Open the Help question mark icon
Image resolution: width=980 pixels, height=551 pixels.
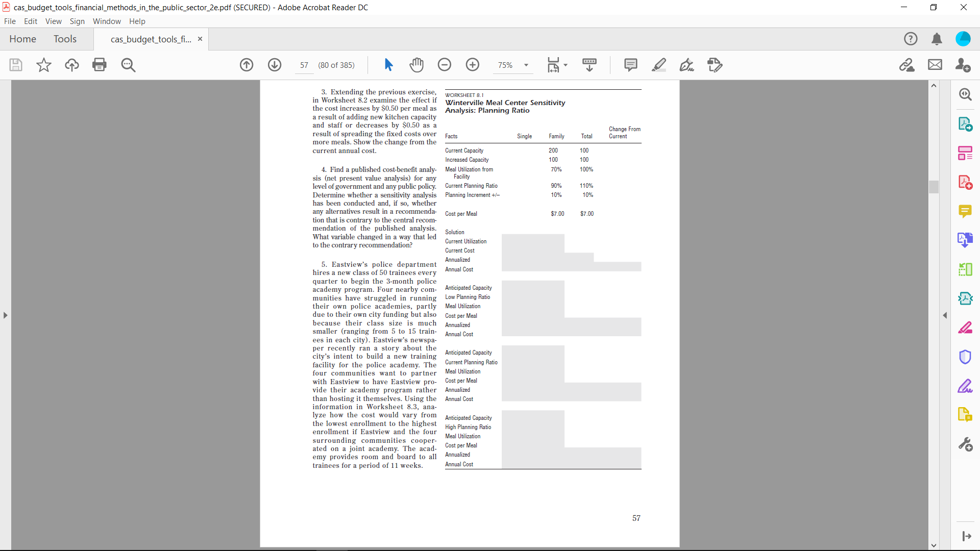[911, 39]
